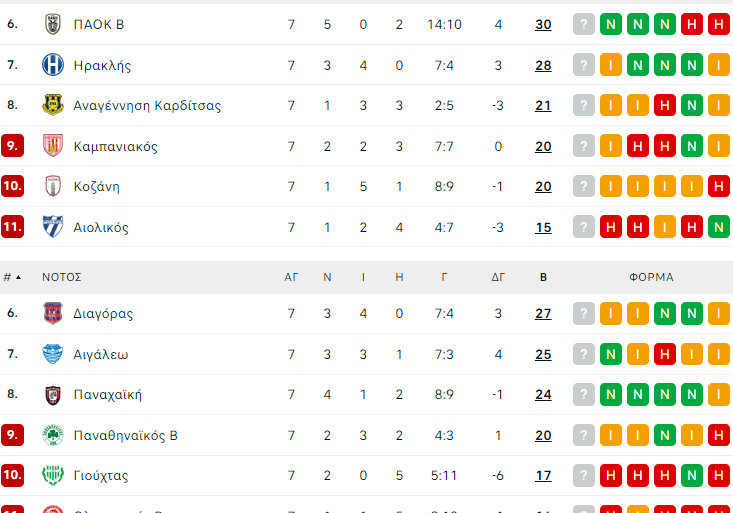
Task: Click the Αιολικός team logo
Action: (53, 227)
